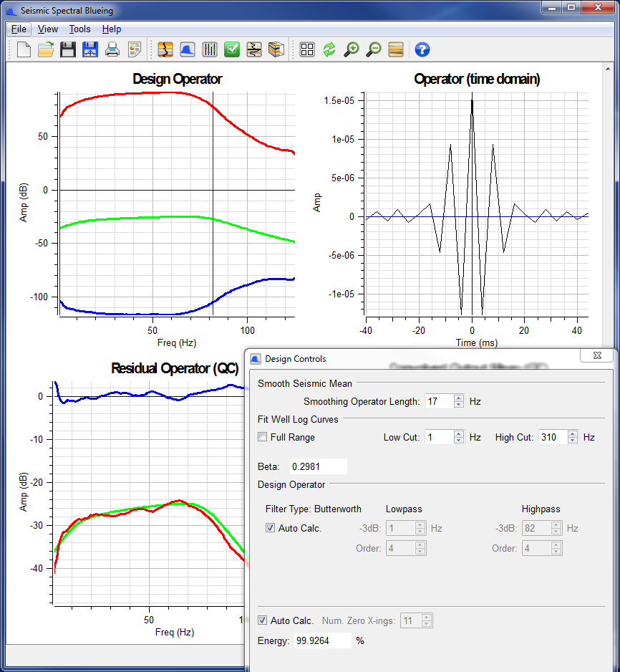
Task: Click the New document icon
Action: pos(24,49)
